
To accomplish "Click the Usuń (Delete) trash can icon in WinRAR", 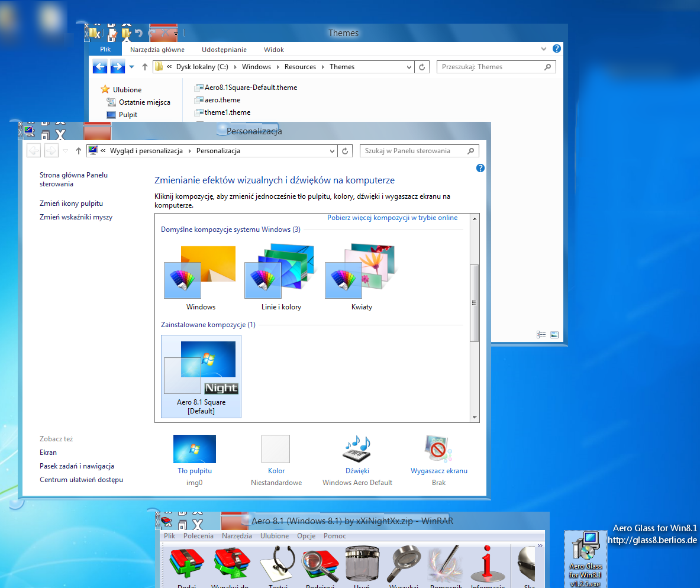I will point(362,563).
